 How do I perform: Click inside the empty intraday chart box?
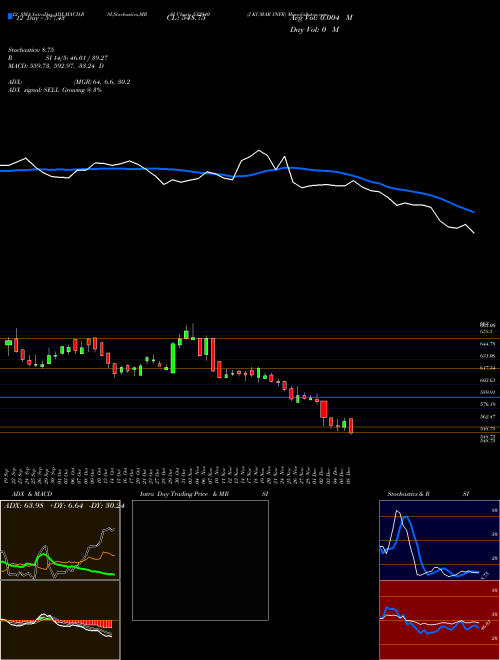[x=200, y=560]
